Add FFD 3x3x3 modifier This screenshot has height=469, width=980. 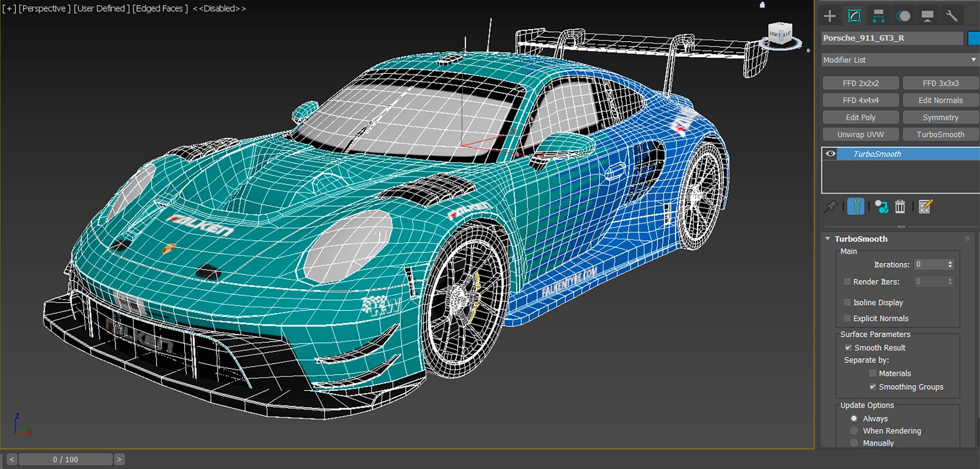(941, 83)
